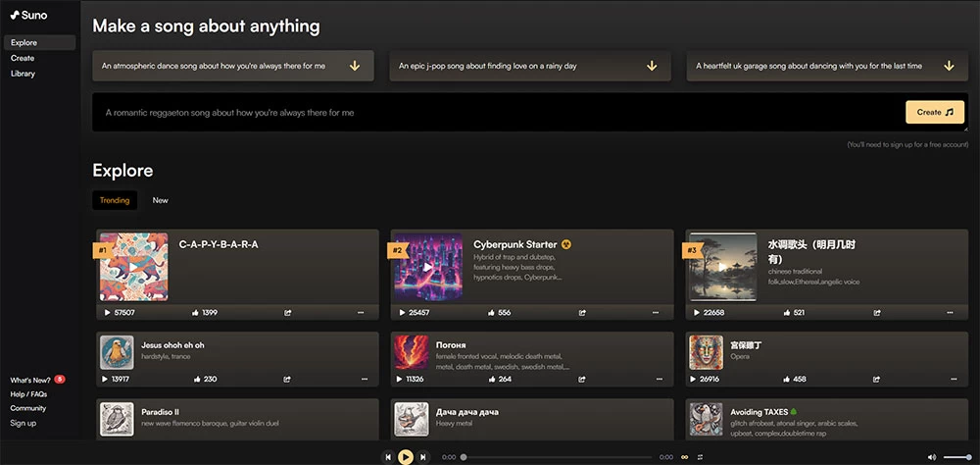Toggle the repeat icon in player bar
The height and width of the screenshot is (465, 980).
click(x=701, y=457)
